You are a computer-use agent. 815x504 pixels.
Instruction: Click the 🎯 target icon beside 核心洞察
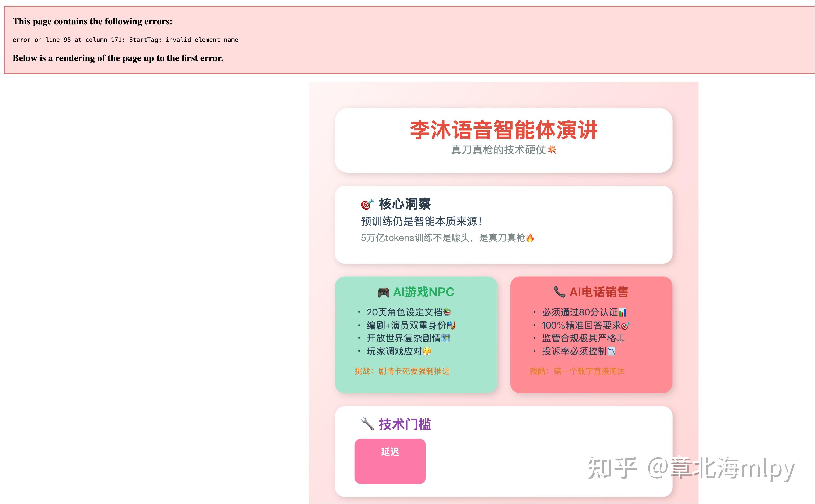pyautogui.click(x=367, y=204)
